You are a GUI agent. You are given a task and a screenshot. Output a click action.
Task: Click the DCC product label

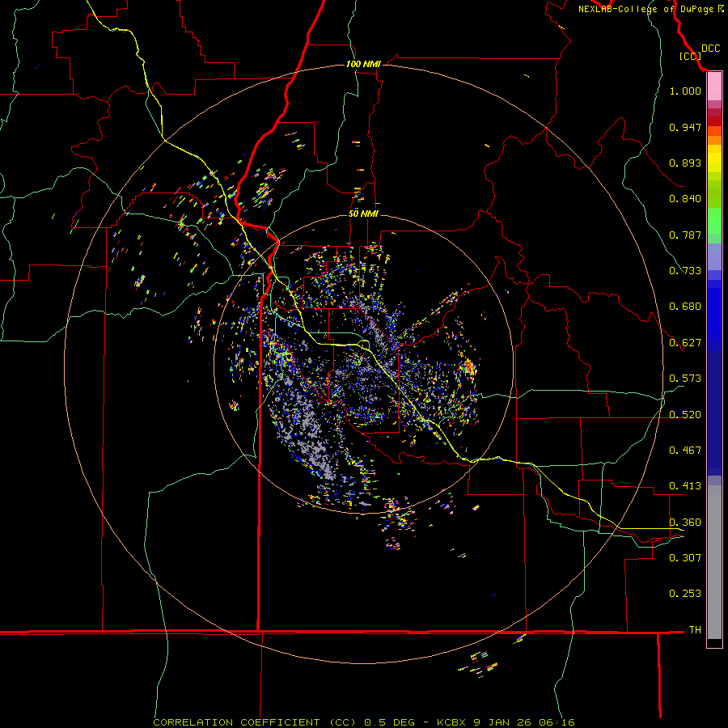click(x=710, y=49)
